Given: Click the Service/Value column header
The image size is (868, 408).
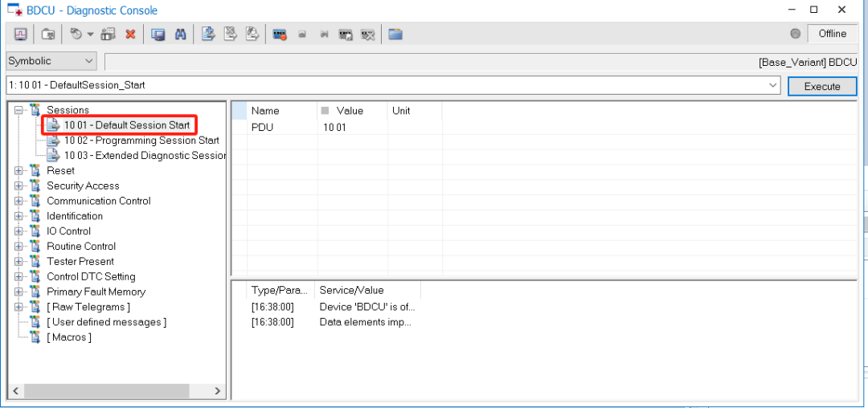Looking at the screenshot, I should [367, 290].
